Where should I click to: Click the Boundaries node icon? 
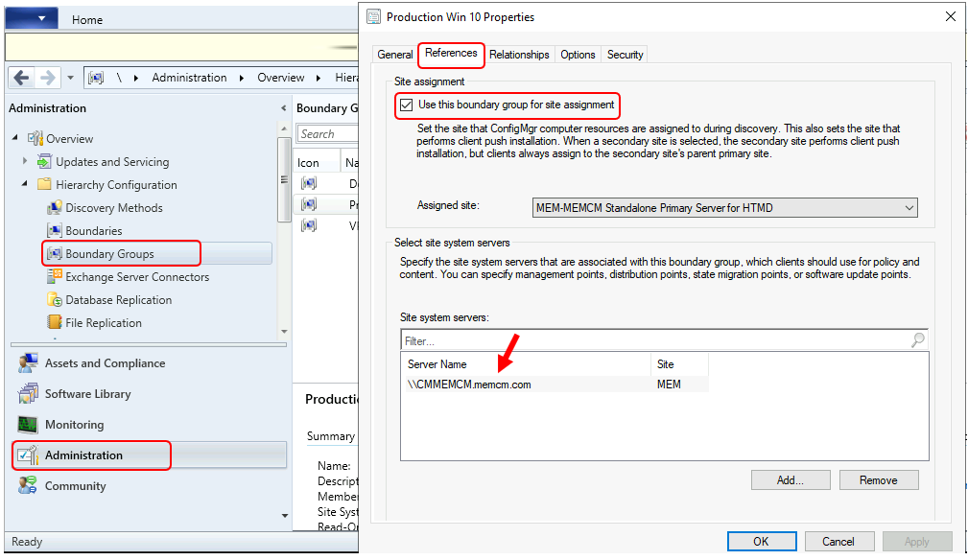[55, 231]
